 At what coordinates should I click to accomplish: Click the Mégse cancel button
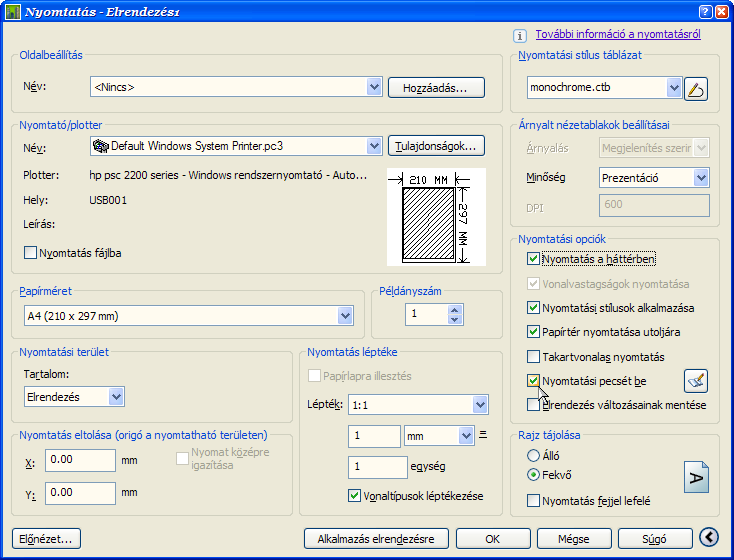tap(574, 538)
